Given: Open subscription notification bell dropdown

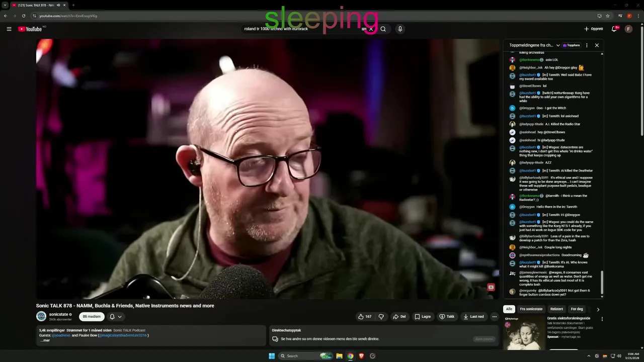Looking at the screenshot, I should [116, 317].
